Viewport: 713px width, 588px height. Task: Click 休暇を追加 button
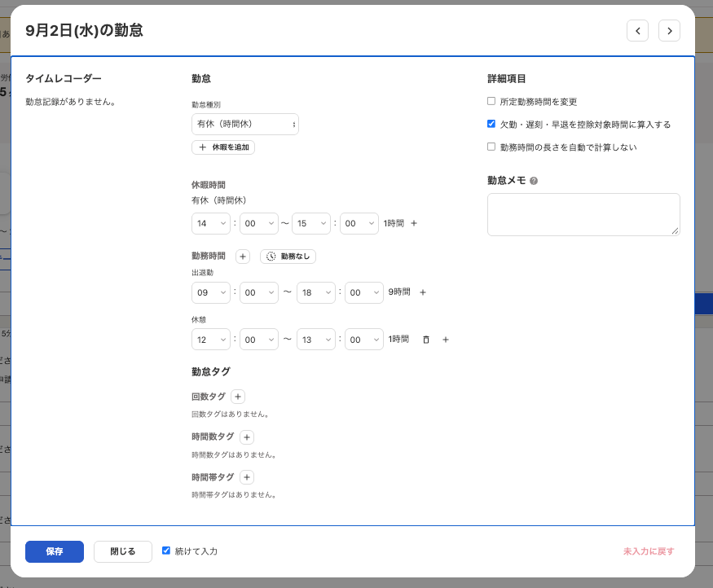coord(223,147)
